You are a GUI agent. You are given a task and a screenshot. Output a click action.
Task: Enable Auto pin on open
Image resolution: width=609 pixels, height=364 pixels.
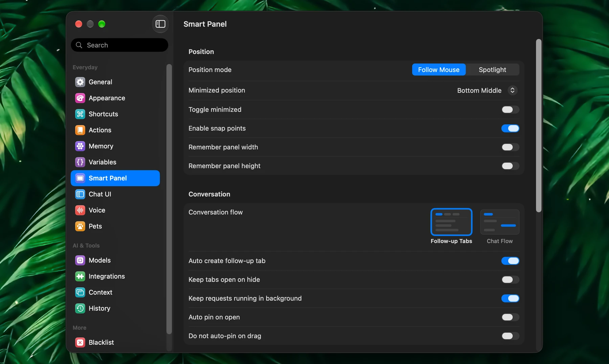coord(510,317)
